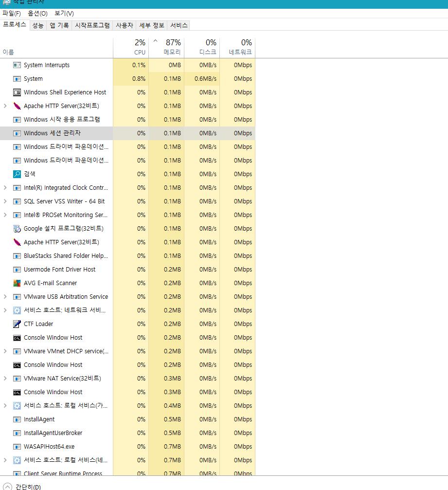Viewport: 448px width, 490px height.
Task: Expand the first Apache HTTP Server process
Action: pos(5,106)
